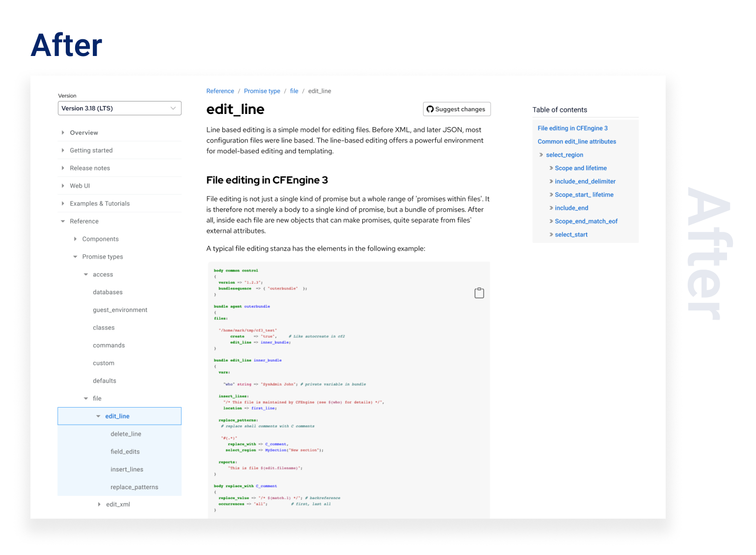Open Scope and lifetime contents link
Viewport: 756px width, 555px height.
tap(581, 168)
